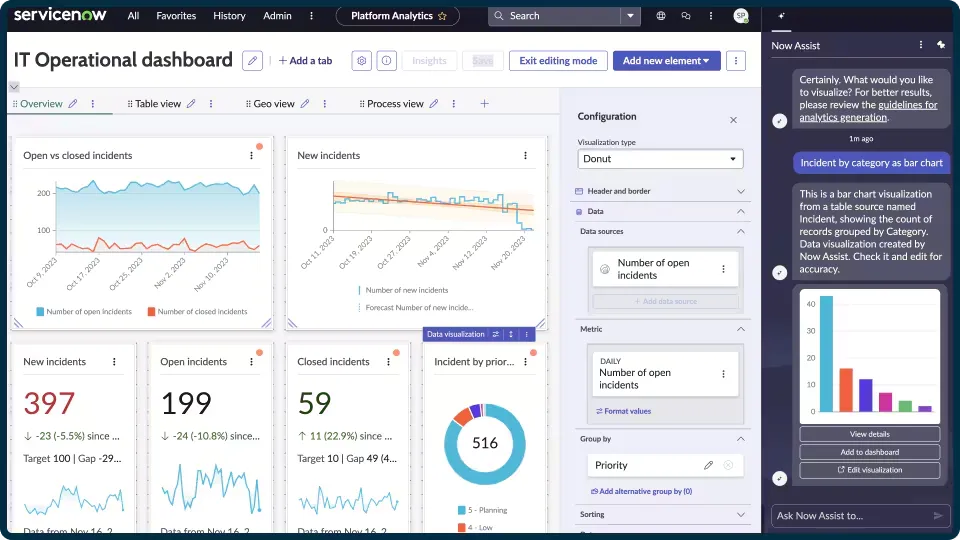Open dashboard settings via the gear icon
Screen dimensions: 960x540
coord(362,61)
